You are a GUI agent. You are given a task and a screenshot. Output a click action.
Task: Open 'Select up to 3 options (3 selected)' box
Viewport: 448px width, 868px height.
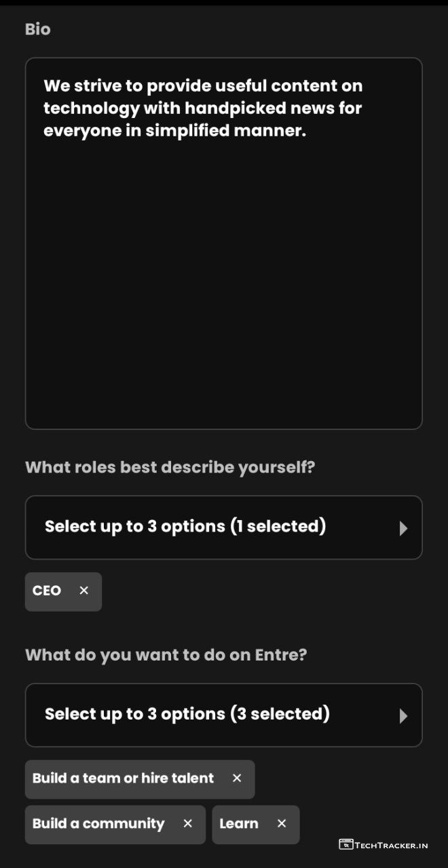(x=187, y=714)
